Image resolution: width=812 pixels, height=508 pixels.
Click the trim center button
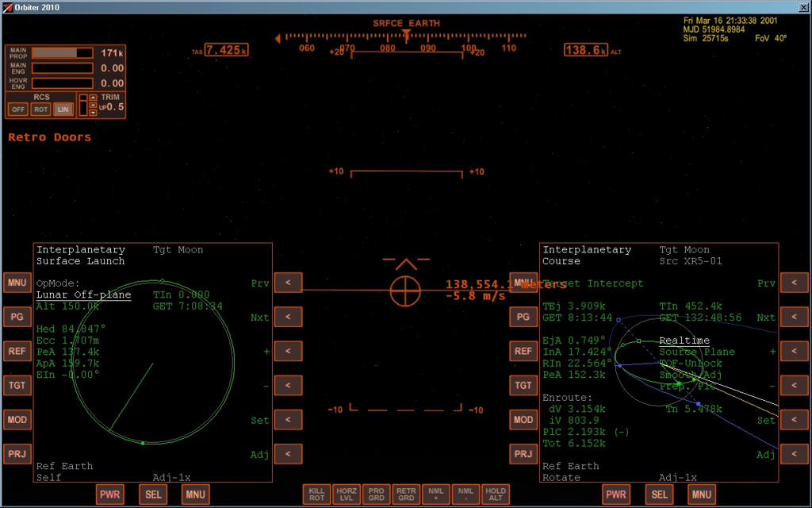click(94, 106)
